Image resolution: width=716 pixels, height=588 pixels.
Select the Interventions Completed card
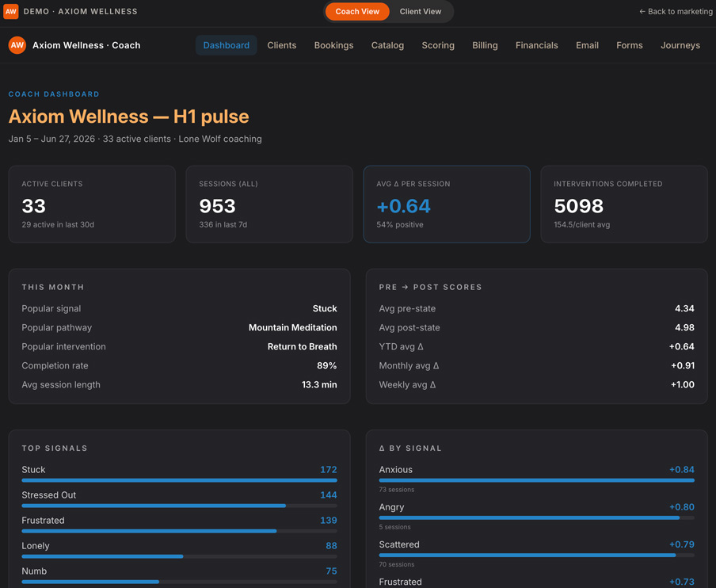click(x=624, y=204)
